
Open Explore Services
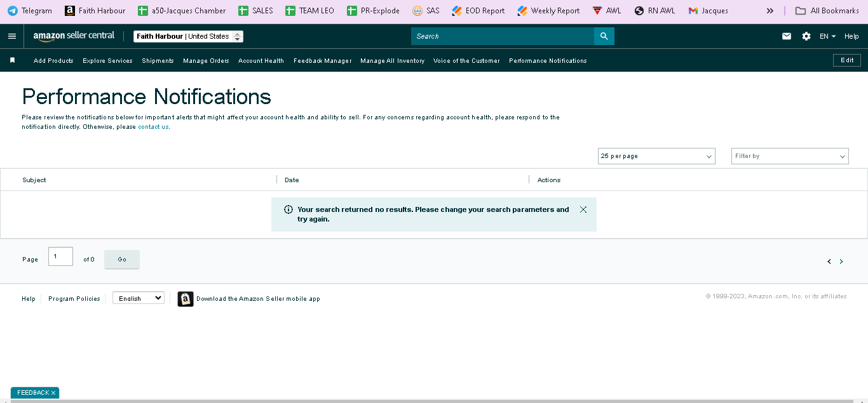click(107, 61)
